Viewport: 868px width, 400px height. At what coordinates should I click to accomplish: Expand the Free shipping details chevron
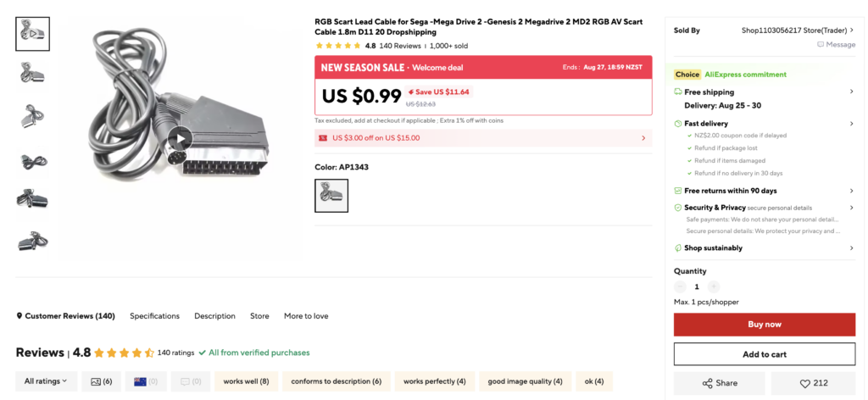pyautogui.click(x=851, y=92)
